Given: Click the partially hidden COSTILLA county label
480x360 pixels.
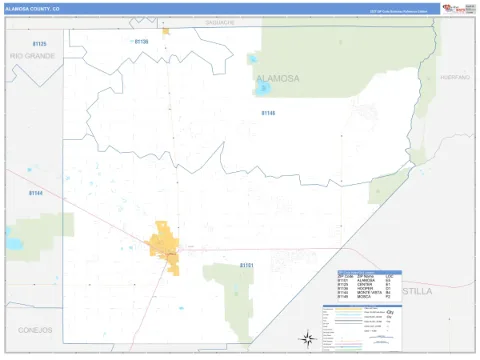Looking at the screenshot, I should (x=417, y=291).
